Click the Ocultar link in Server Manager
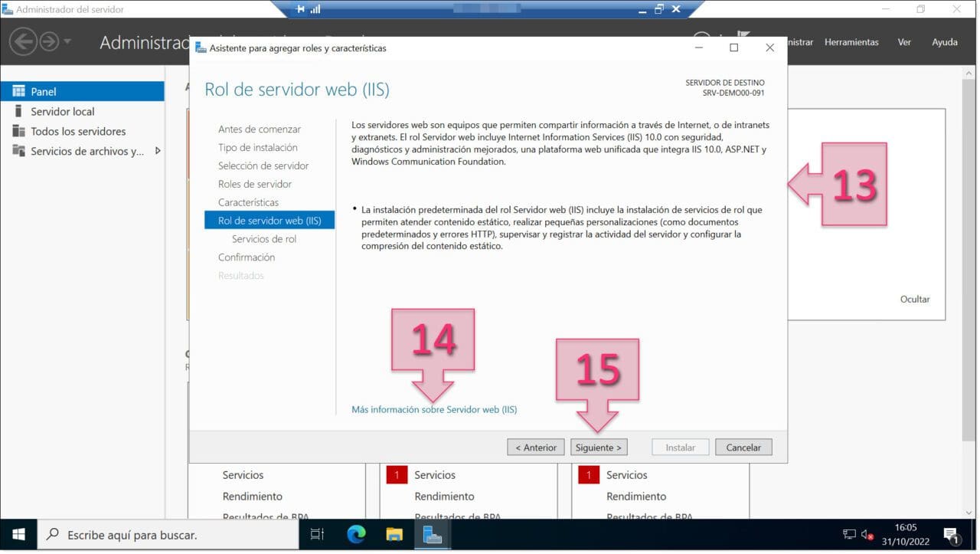This screenshot has height=554, width=980. pyautogui.click(x=915, y=300)
